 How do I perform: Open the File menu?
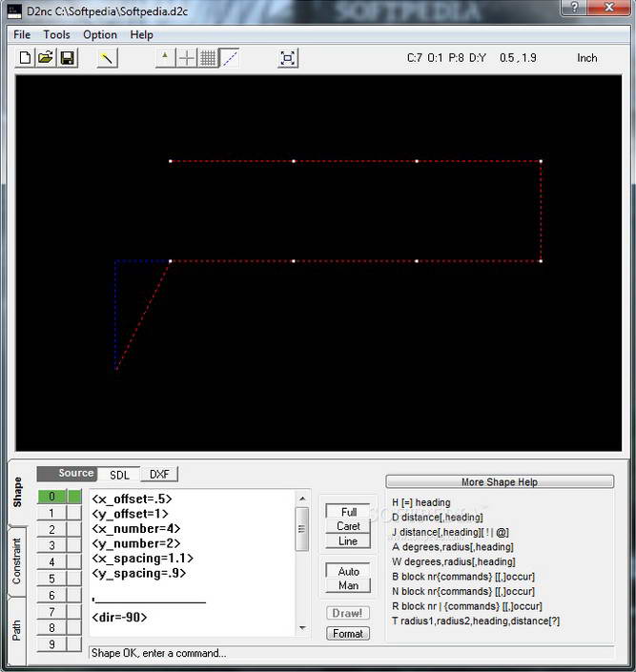[22, 34]
